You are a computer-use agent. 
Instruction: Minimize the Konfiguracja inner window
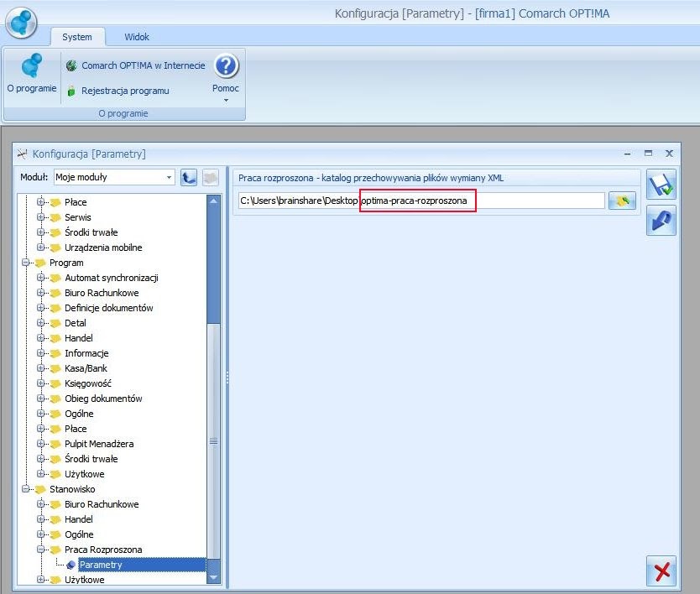(627, 154)
